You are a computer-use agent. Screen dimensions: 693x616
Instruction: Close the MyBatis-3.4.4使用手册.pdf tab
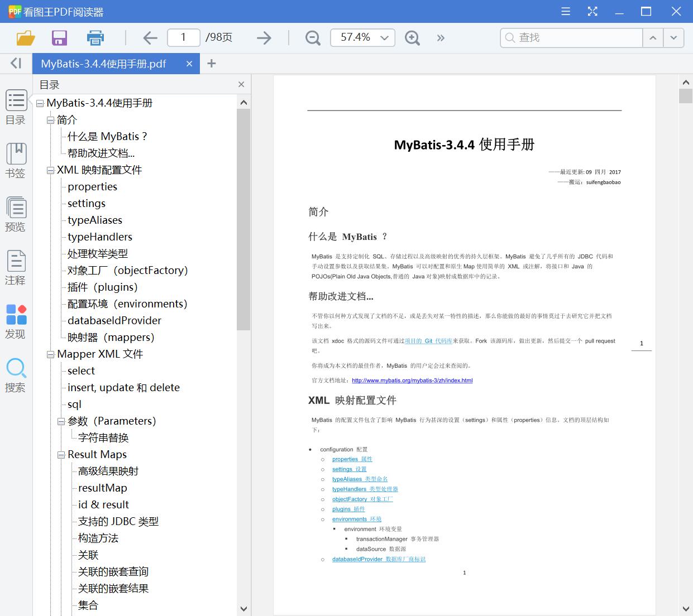pyautogui.click(x=189, y=64)
